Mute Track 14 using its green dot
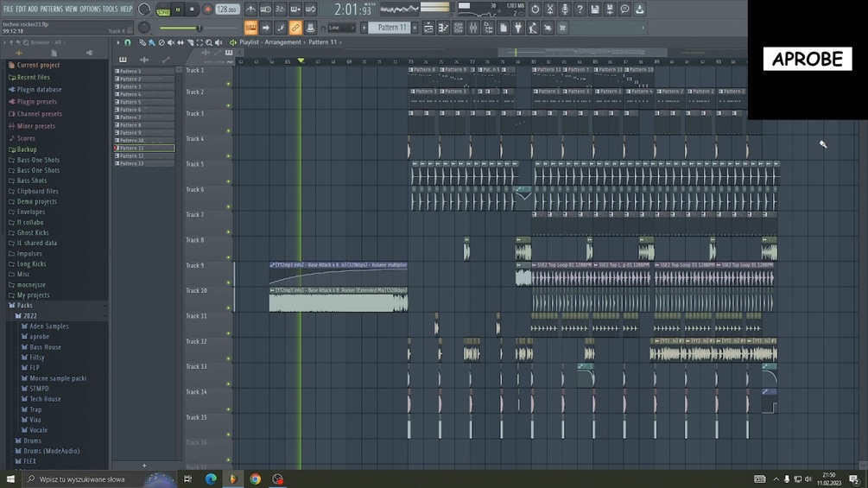The width and height of the screenshot is (868, 488). (x=228, y=409)
